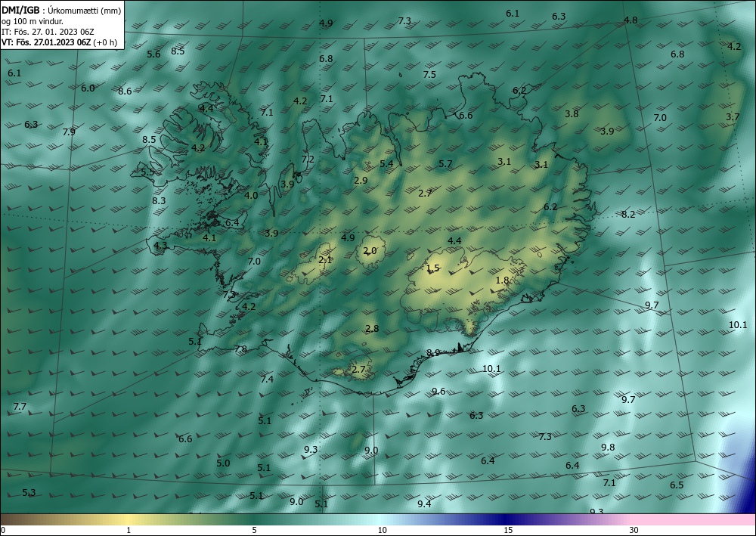Click the 4.0 value on the map
Screen dimensions: 756x536
click(x=251, y=196)
